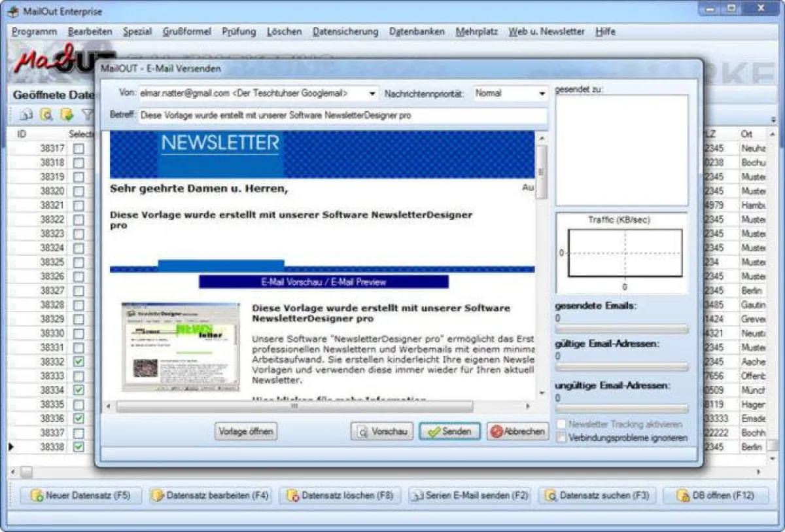This screenshot has height=532, width=785.
Task: Enable Verbindungsprobleme ignorieren
Action: click(x=561, y=437)
